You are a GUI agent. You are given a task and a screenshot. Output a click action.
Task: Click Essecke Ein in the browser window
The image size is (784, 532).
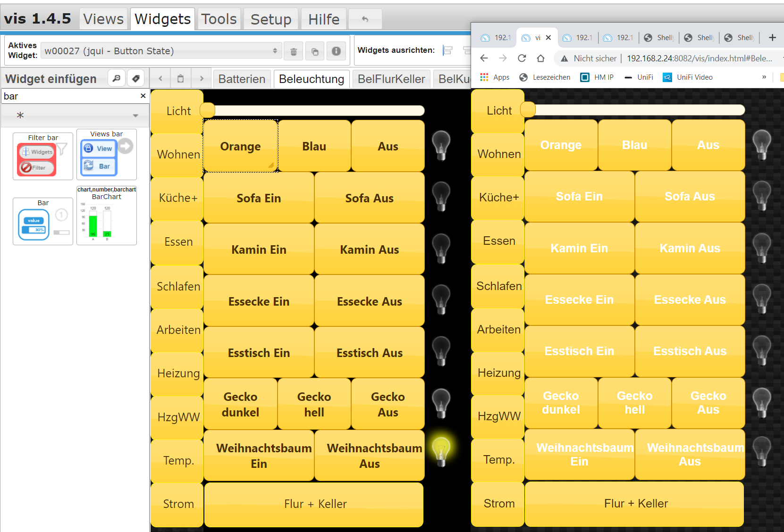coord(579,299)
